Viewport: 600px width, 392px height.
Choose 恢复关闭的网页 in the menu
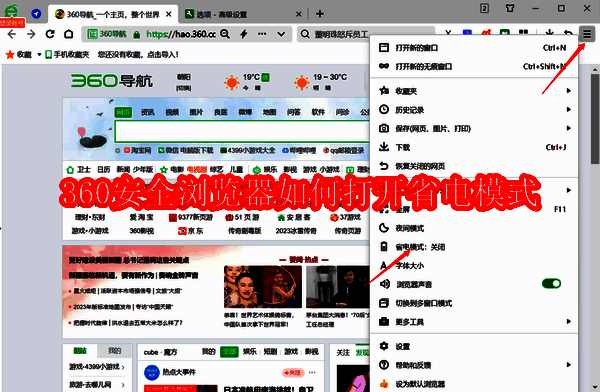(x=474, y=166)
